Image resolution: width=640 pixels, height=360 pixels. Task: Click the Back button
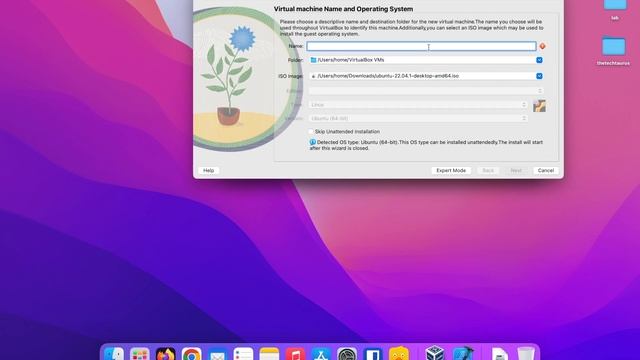(x=488, y=170)
